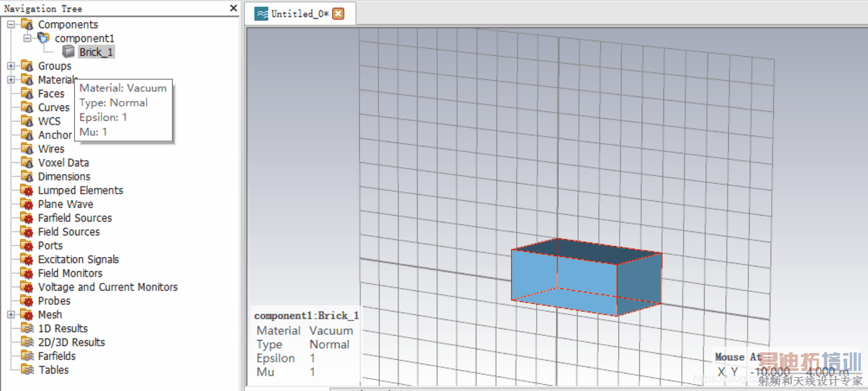The width and height of the screenshot is (868, 391).
Task: Select 1D Results in the tree
Action: click(63, 328)
